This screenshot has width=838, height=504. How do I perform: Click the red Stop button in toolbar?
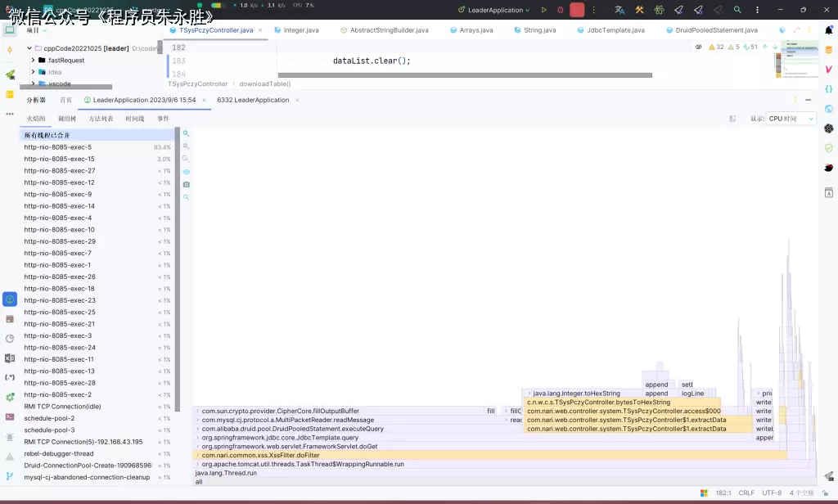[577, 11]
